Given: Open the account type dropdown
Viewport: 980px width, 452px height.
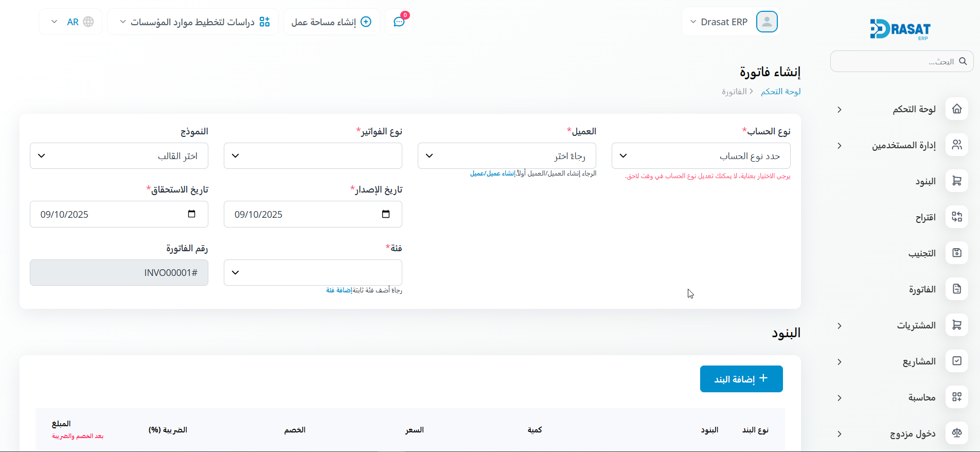Looking at the screenshot, I should [x=701, y=156].
